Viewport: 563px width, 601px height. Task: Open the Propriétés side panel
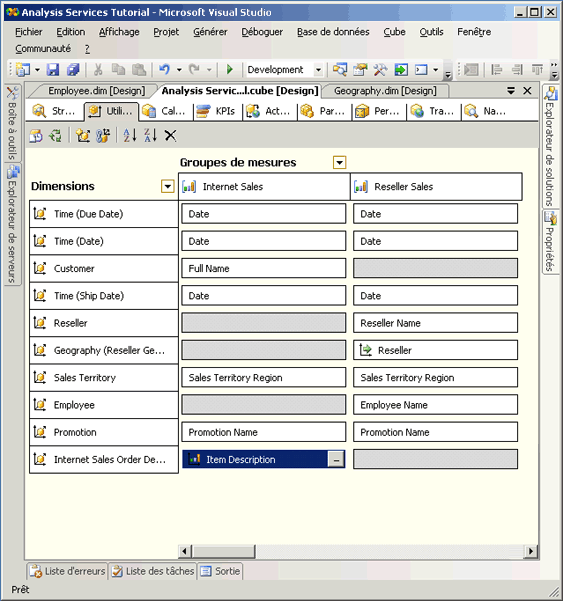pos(550,241)
